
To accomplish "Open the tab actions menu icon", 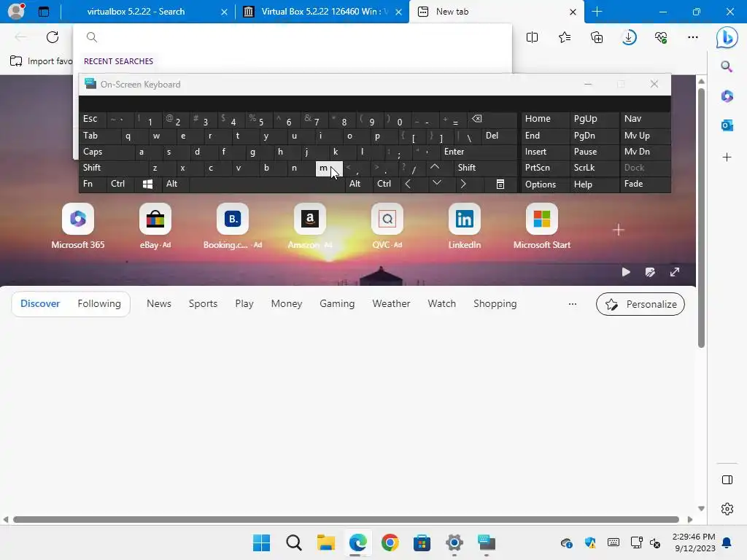I will tap(44, 12).
